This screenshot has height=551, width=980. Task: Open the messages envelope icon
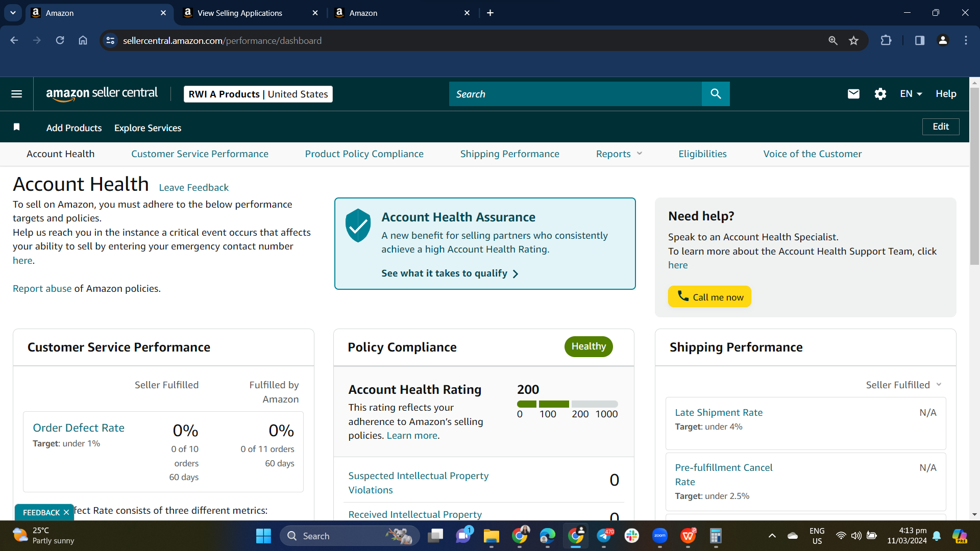coord(853,94)
